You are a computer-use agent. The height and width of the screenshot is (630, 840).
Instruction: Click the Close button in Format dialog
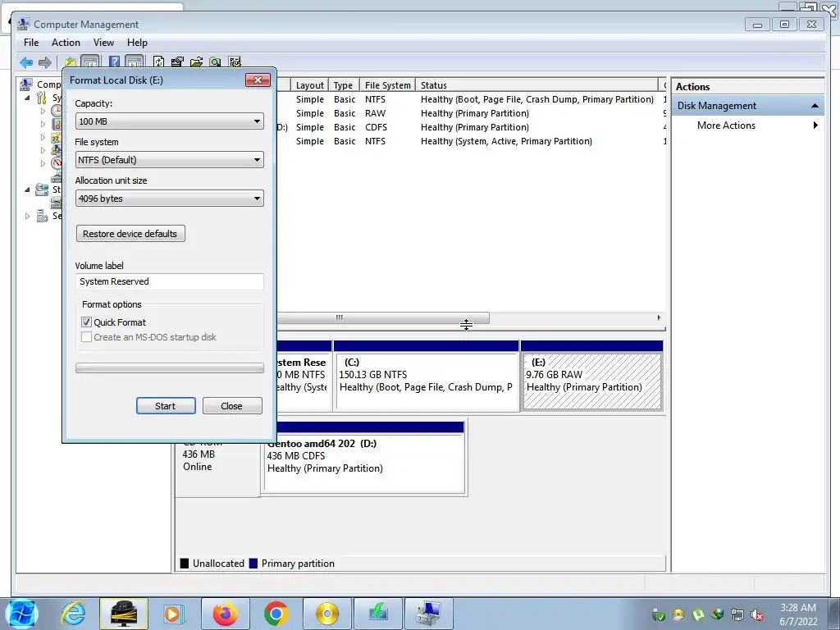tap(232, 406)
